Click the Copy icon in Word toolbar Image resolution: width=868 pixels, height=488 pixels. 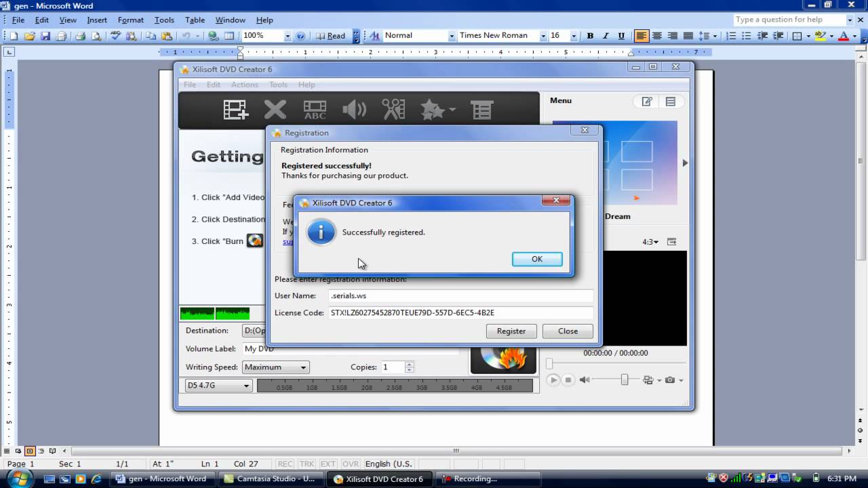click(151, 36)
